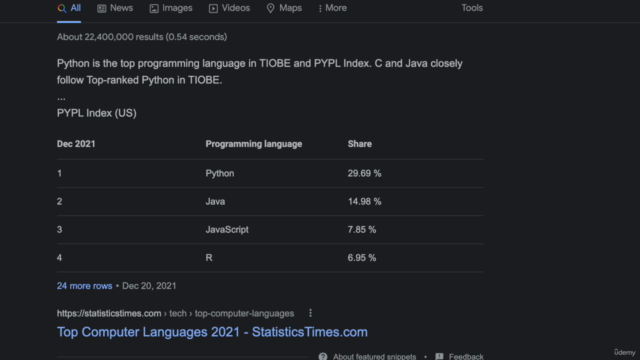Click the question mark icon for featured snippets
640x360 pixels.
pos(323,356)
